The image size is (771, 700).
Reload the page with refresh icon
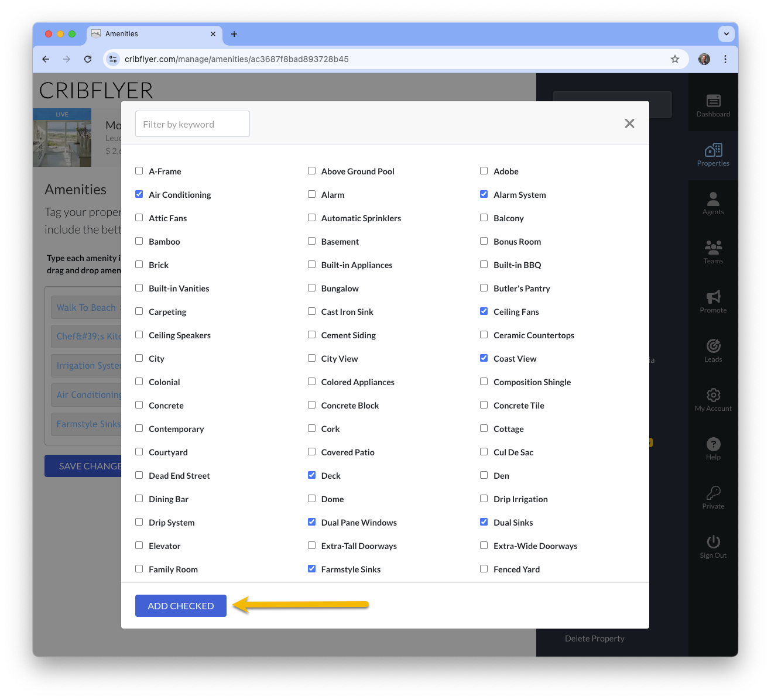(88, 59)
